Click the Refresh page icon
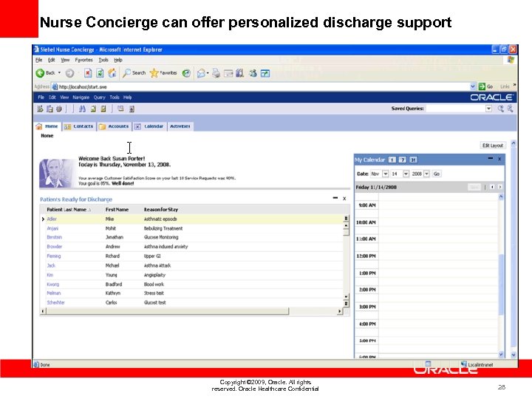 100,73
